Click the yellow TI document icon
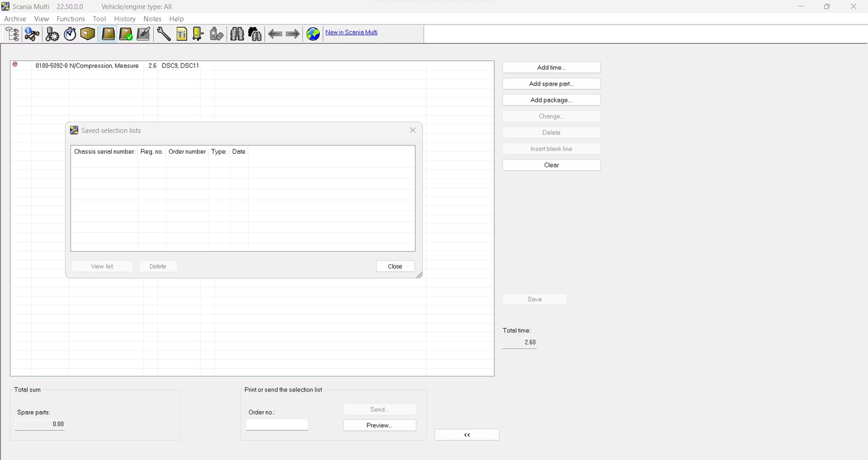The height and width of the screenshot is (460, 868). coord(182,34)
